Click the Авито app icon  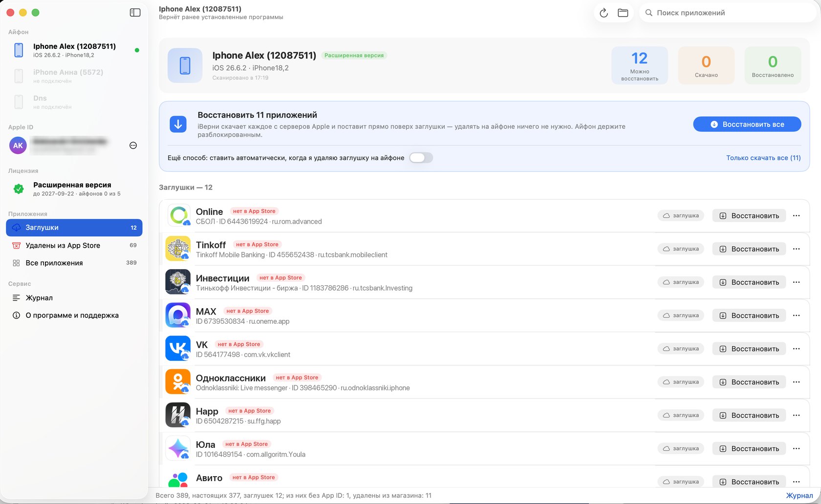(x=178, y=479)
